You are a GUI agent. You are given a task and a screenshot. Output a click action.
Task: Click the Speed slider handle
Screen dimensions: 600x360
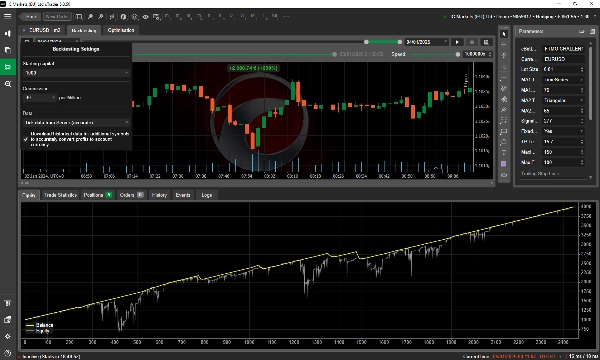[458, 54]
